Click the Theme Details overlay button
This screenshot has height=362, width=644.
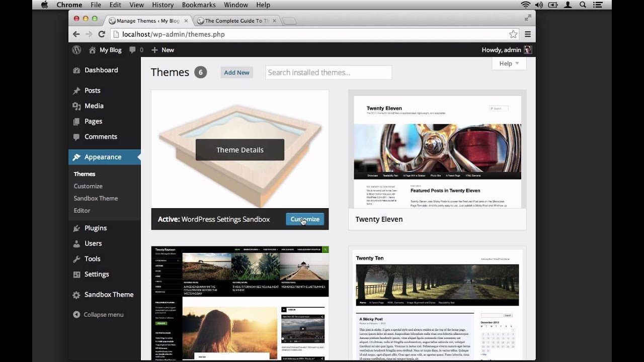pos(240,150)
